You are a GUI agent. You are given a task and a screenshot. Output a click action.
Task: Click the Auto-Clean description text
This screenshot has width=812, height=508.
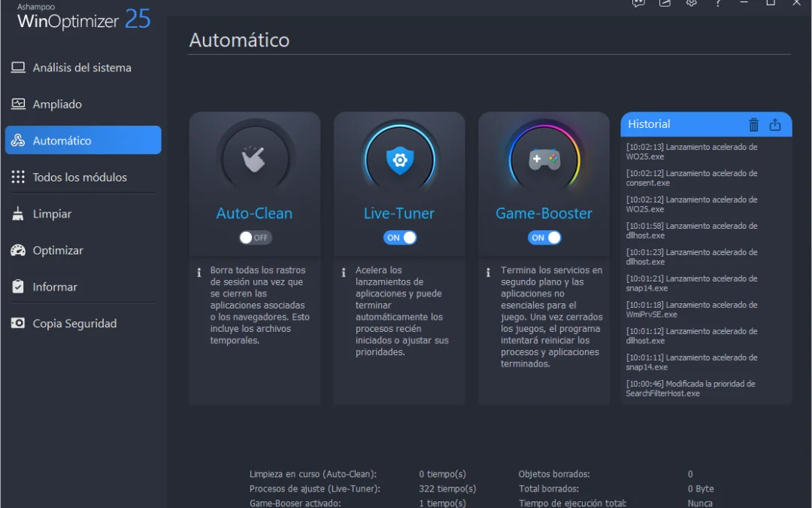coord(259,306)
